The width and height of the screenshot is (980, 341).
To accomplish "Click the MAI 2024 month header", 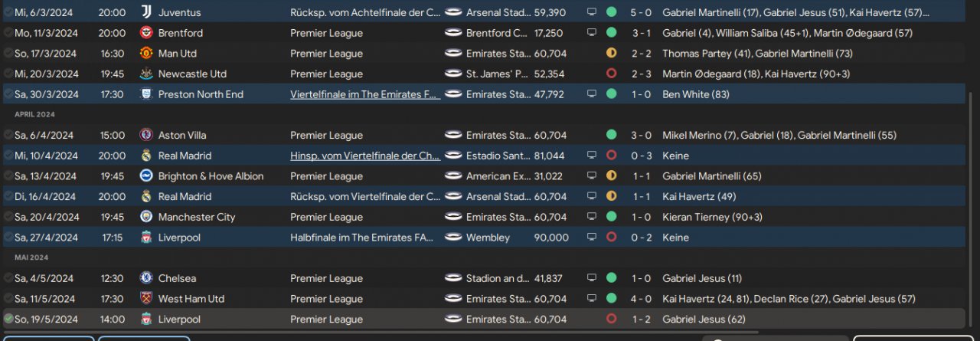I will point(31,257).
